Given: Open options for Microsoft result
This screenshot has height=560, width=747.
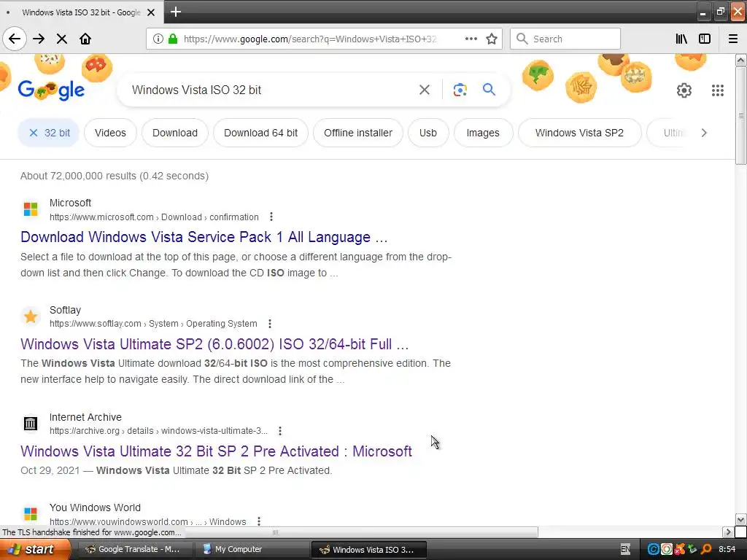Looking at the screenshot, I should point(271,217).
